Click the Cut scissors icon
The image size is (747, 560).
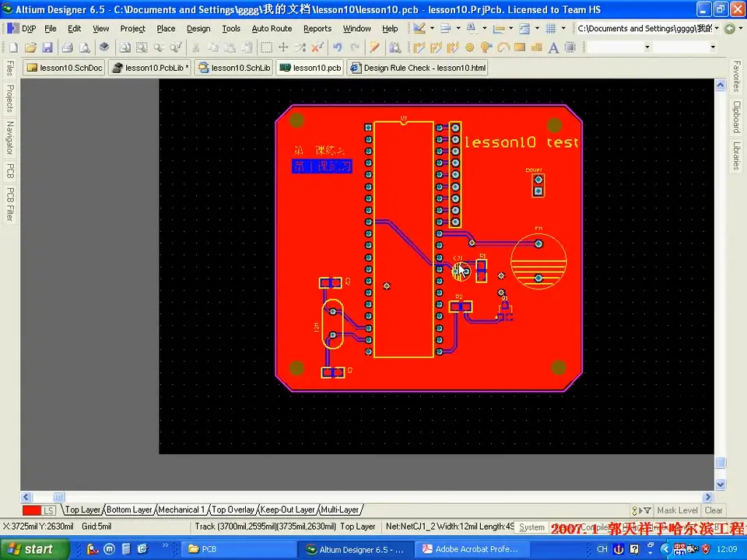(x=196, y=47)
